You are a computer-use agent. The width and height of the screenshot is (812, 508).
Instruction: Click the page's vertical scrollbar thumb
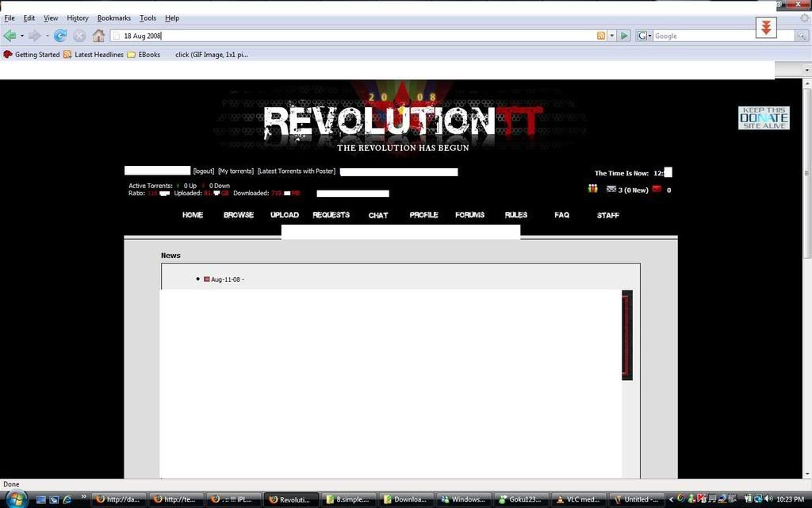click(806, 173)
